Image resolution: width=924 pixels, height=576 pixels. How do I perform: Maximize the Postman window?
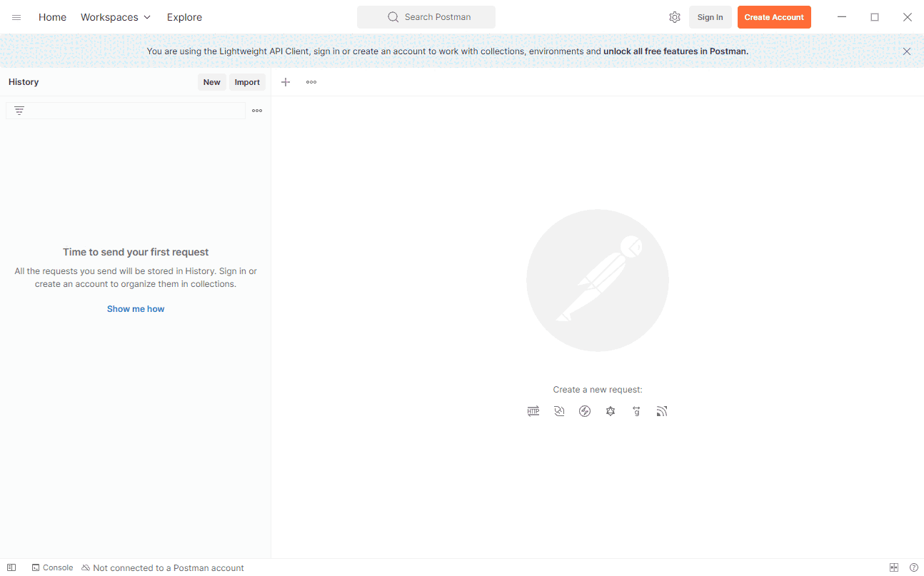pyautogui.click(x=875, y=17)
